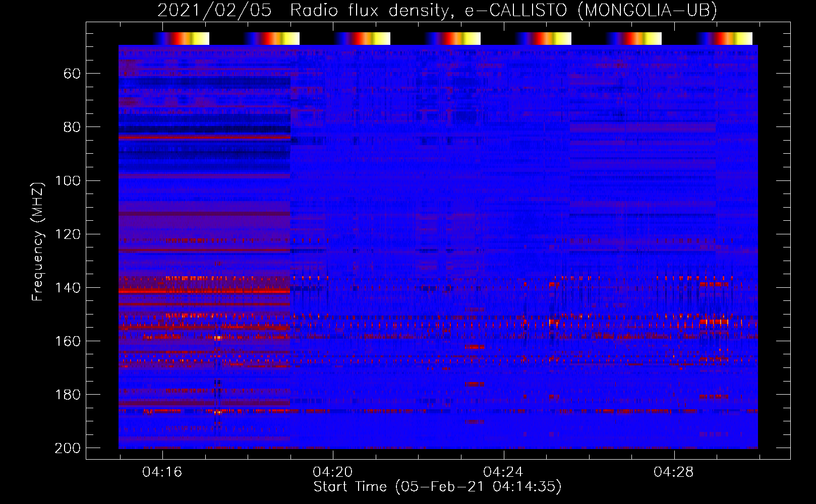Click the 120 frequency tick label
This screenshot has width=816, height=504.
(68, 234)
